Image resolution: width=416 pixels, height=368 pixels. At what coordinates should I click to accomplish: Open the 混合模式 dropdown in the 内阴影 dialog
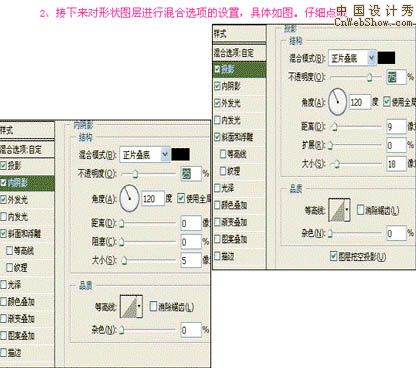(x=145, y=155)
